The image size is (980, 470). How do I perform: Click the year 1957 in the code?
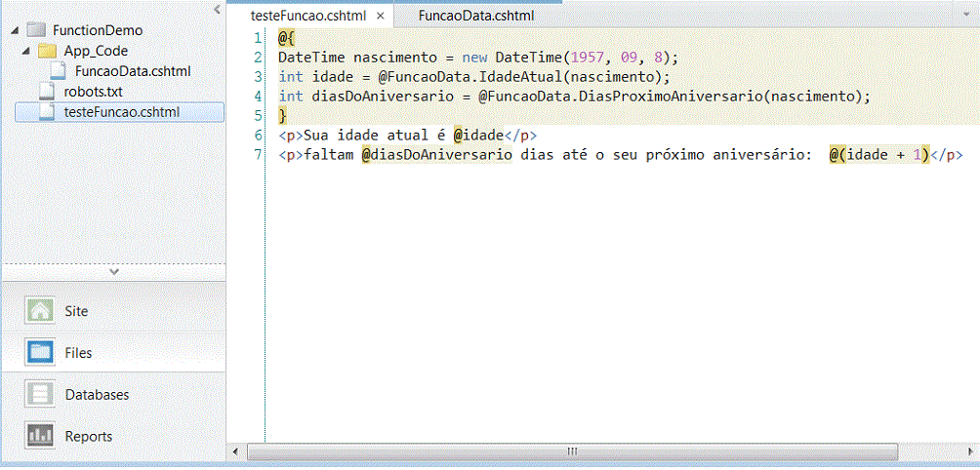click(587, 58)
